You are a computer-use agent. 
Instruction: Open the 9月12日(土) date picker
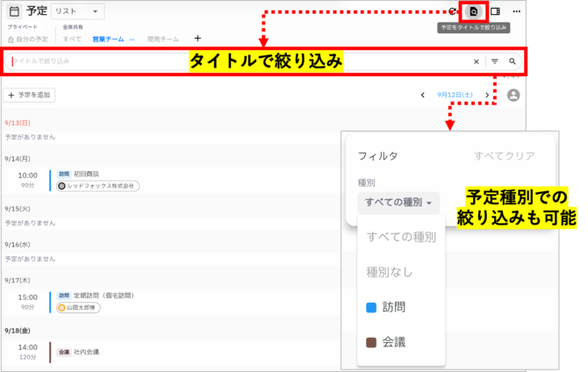pos(455,95)
